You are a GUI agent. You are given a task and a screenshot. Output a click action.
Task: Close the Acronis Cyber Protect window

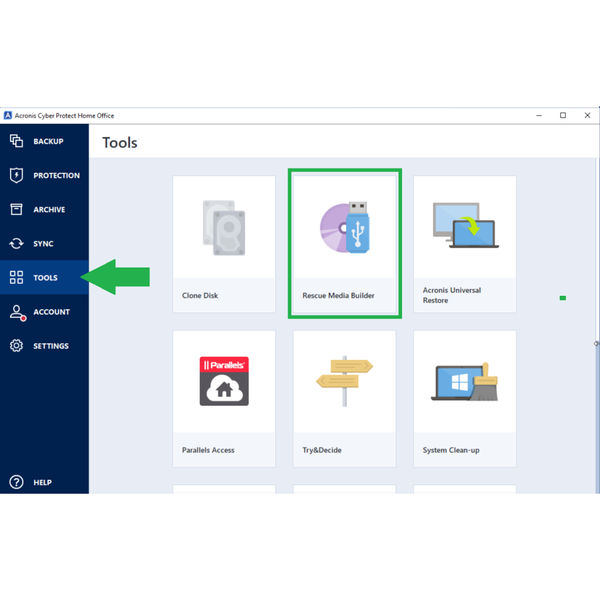pos(587,115)
